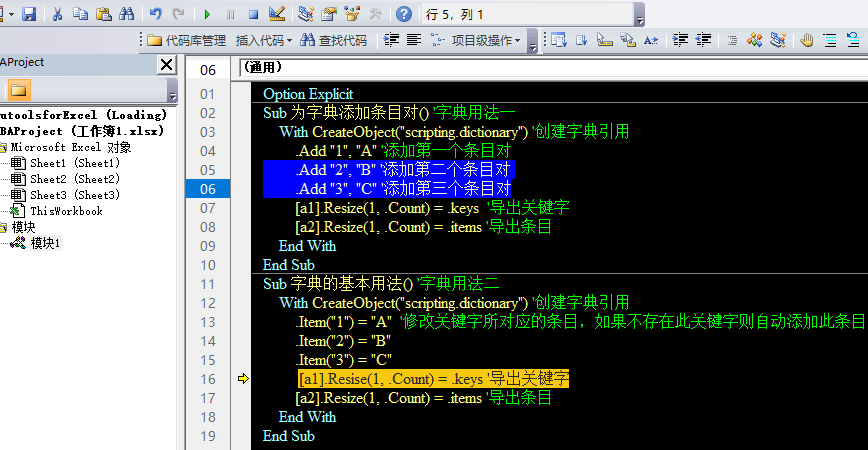Cut selection with the scissors icon
Screen dimensions: 868x450
57,14
